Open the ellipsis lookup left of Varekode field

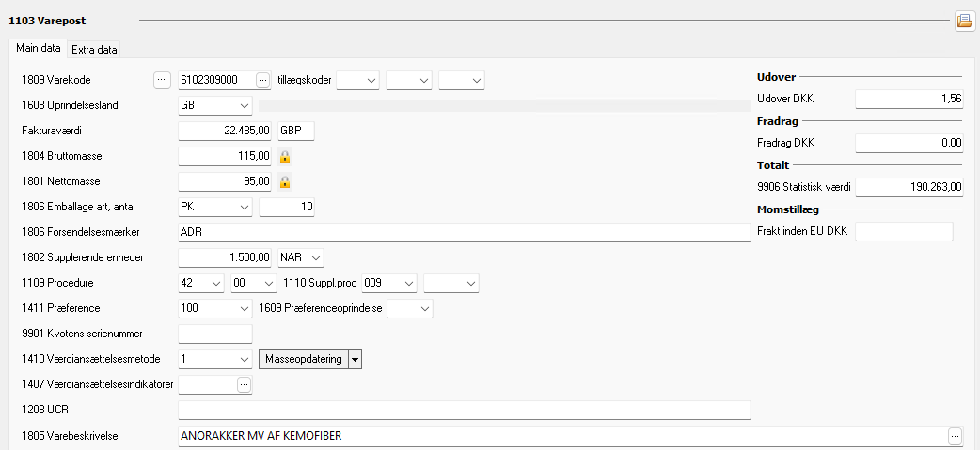(x=161, y=80)
